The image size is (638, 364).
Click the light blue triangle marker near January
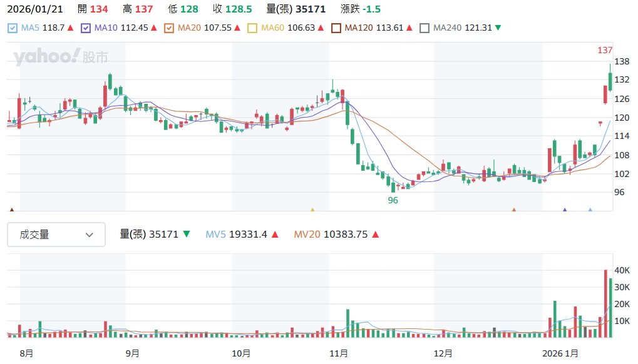(590, 210)
